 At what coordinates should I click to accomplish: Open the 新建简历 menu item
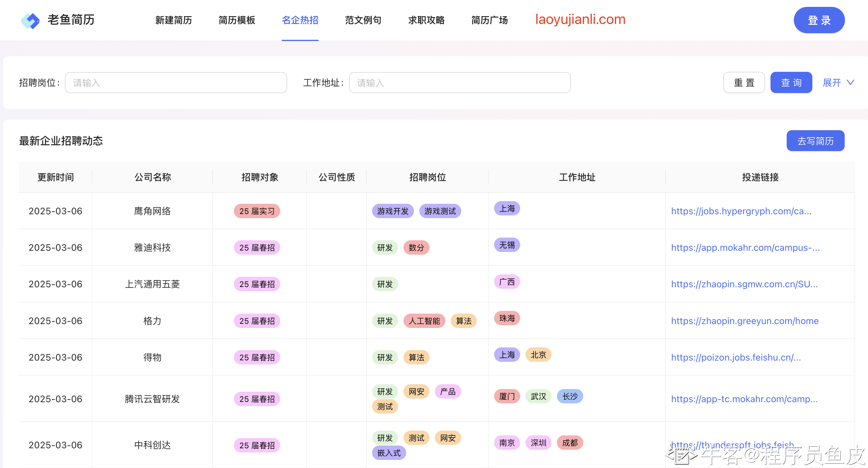173,20
